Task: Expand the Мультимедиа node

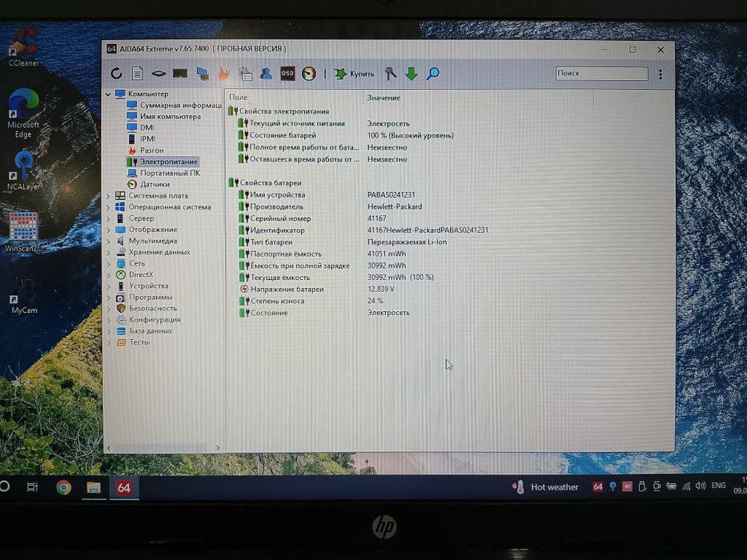Action: click(x=108, y=241)
